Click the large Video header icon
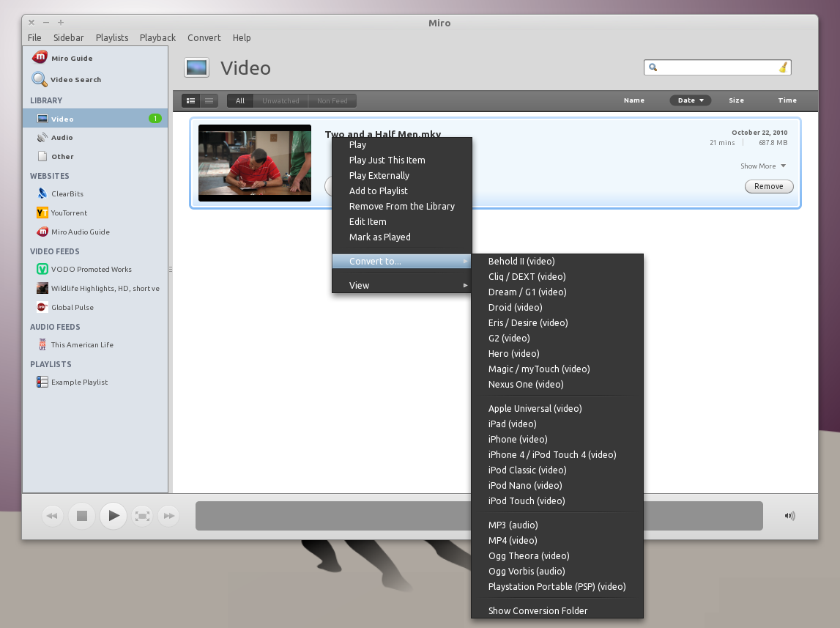The height and width of the screenshot is (628, 840). click(196, 67)
